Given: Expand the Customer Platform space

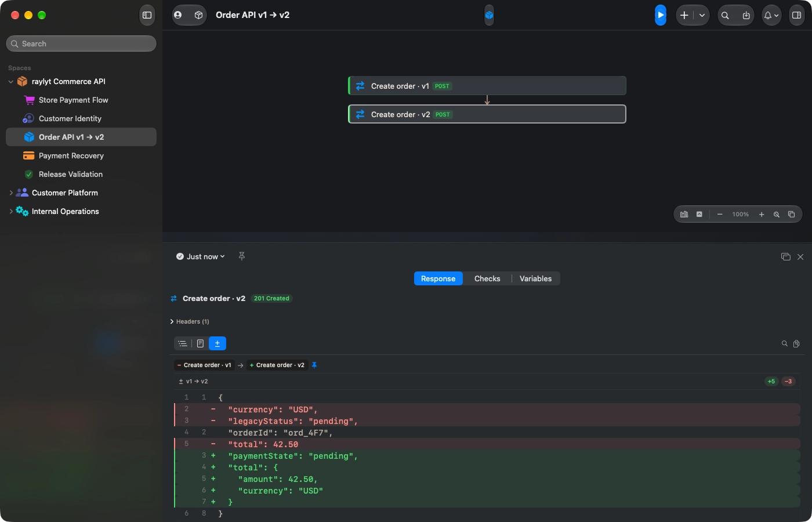Looking at the screenshot, I should pyautogui.click(x=10, y=193).
